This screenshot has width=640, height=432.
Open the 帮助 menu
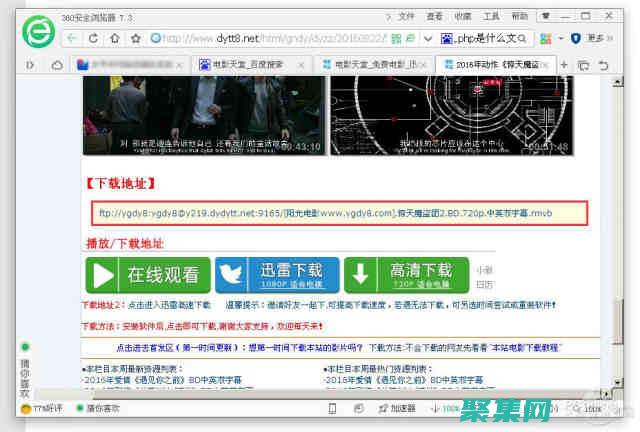[x=520, y=16]
